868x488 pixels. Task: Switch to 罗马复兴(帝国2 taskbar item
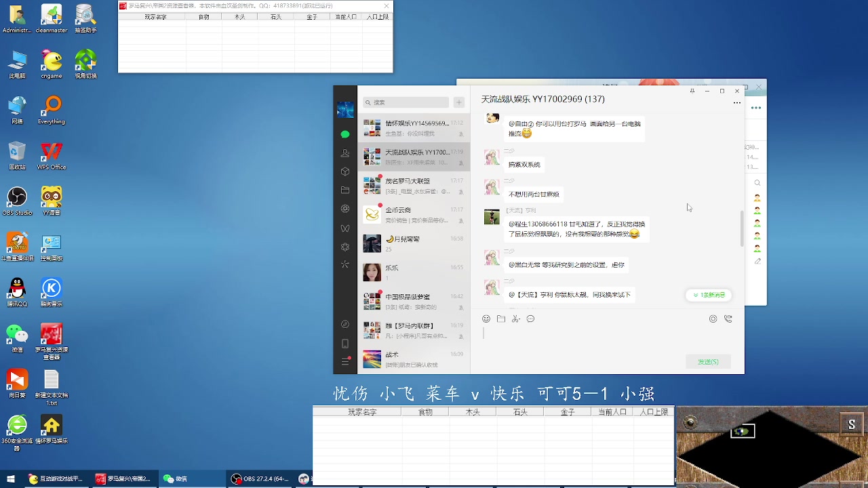[125, 479]
